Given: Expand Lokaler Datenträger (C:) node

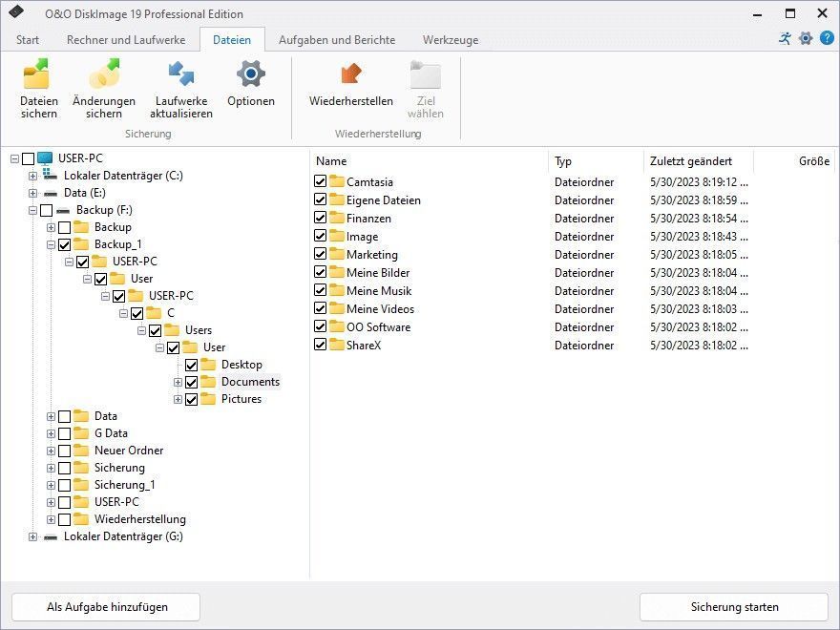Looking at the screenshot, I should click(32, 176).
